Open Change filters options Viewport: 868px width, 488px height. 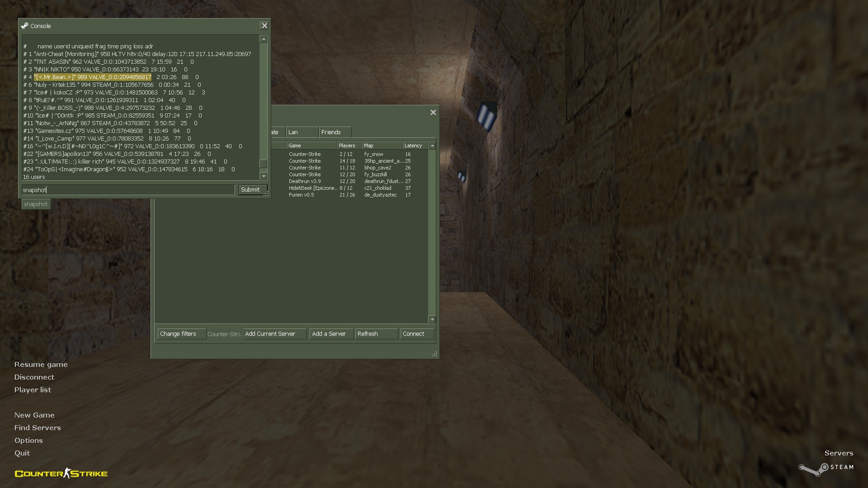tap(181, 334)
